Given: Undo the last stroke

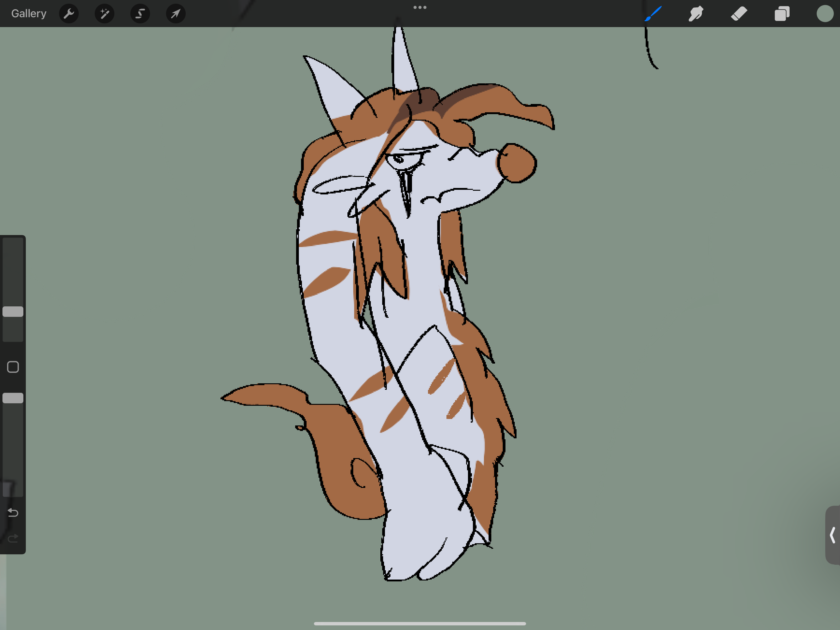Looking at the screenshot, I should [x=13, y=512].
